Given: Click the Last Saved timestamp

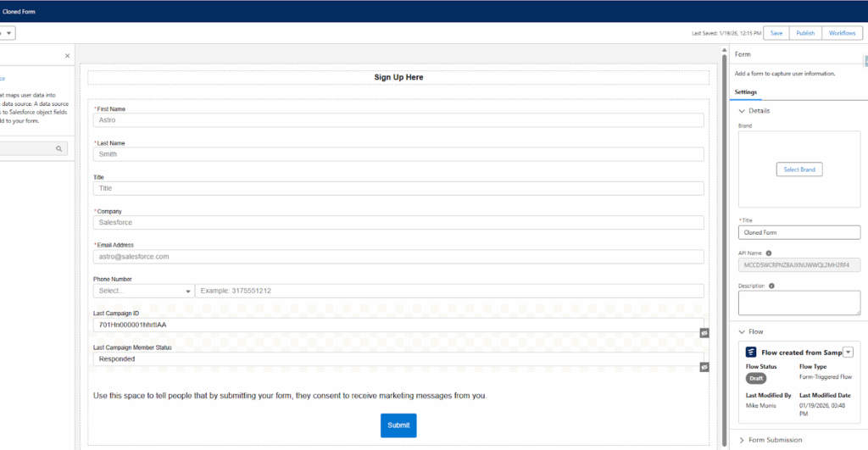Looking at the screenshot, I should [x=726, y=33].
